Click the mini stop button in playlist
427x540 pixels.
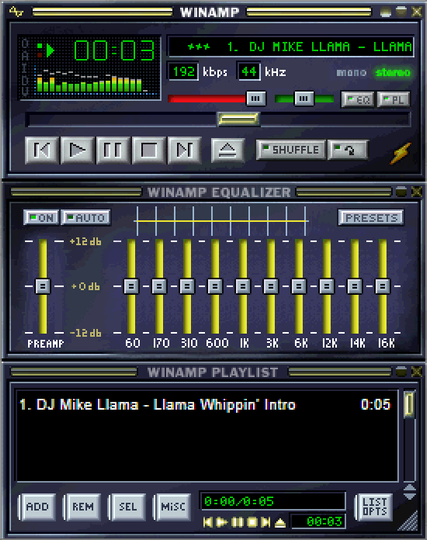tap(252, 522)
